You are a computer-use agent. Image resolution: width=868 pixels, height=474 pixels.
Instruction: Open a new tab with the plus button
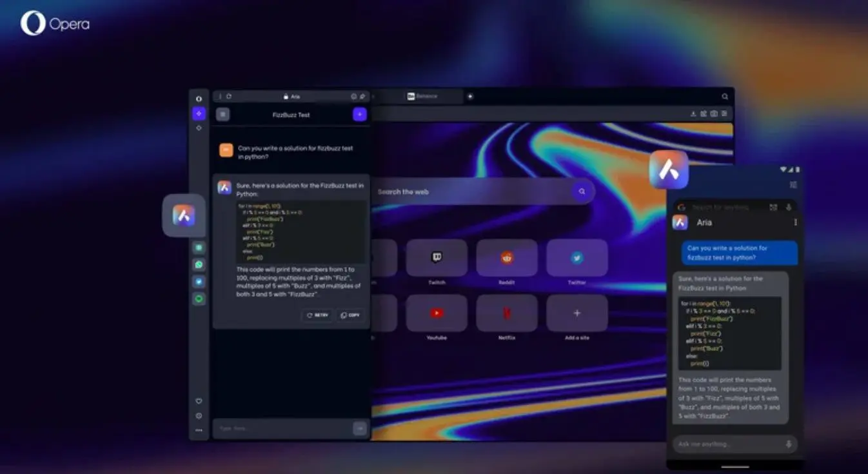click(x=470, y=96)
